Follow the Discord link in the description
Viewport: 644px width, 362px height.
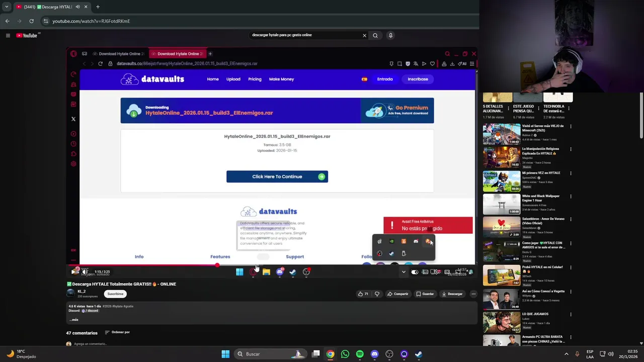91,311
